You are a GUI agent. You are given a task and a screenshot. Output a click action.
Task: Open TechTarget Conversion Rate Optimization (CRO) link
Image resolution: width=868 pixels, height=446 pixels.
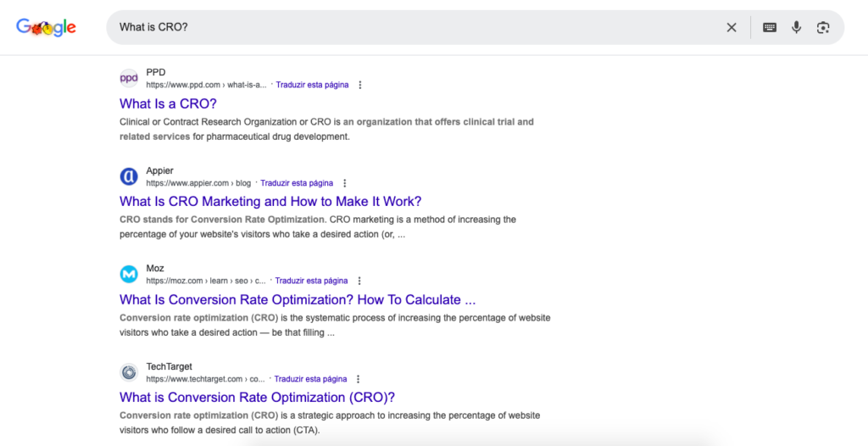tap(257, 397)
